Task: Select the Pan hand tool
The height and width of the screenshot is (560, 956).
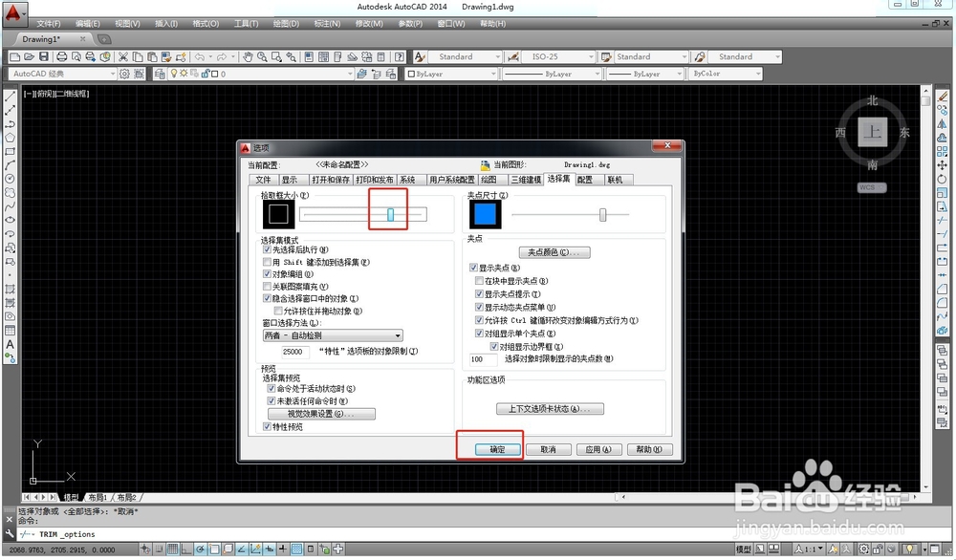Action: point(248,56)
